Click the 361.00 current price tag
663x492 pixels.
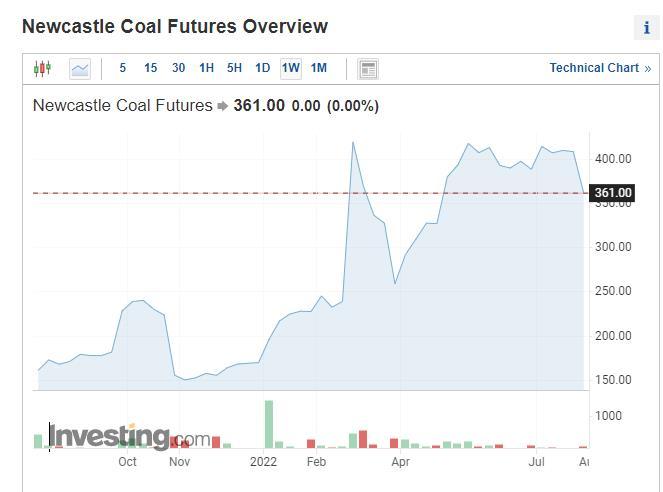tap(612, 193)
